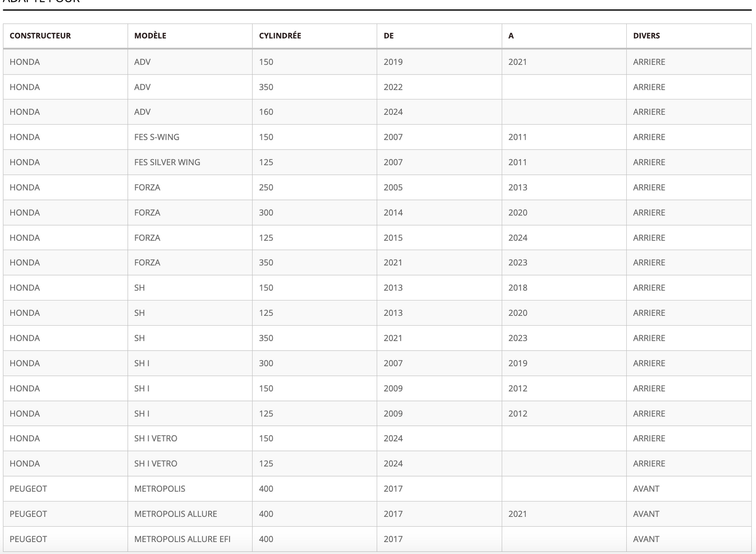Image resolution: width=756 pixels, height=554 pixels.
Task: Select the FES S-WING model cell
Action: [157, 137]
